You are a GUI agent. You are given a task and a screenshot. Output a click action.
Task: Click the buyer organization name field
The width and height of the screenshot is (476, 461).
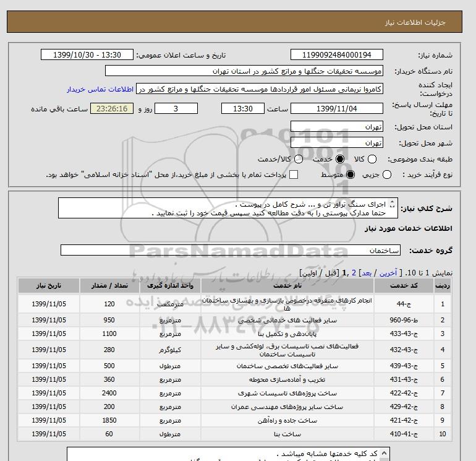244,71
